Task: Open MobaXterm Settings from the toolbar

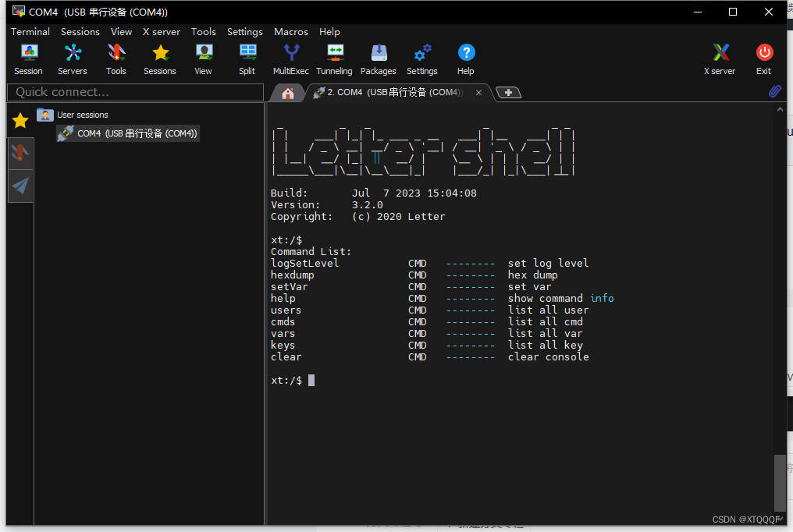Action: click(x=421, y=53)
